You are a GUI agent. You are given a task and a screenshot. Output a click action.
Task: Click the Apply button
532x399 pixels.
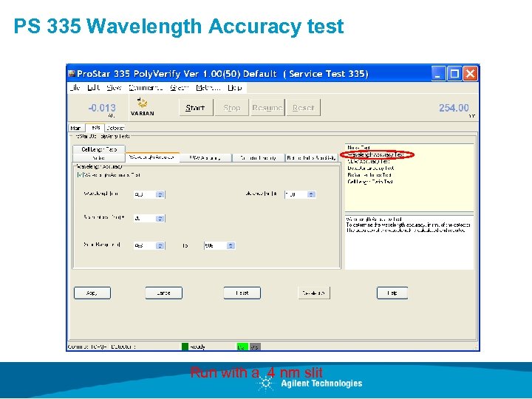click(92, 293)
